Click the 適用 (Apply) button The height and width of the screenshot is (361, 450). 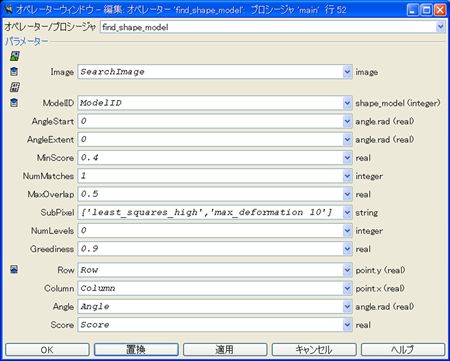[x=225, y=350]
